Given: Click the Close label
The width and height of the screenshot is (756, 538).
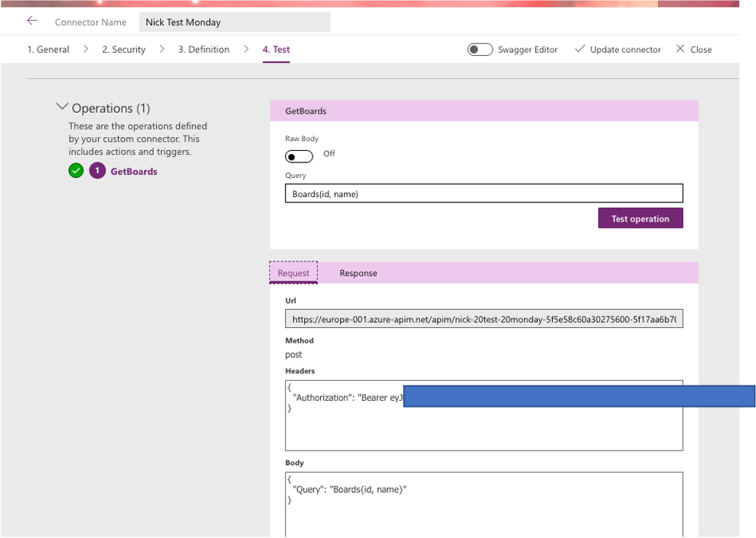Looking at the screenshot, I should 701,50.
